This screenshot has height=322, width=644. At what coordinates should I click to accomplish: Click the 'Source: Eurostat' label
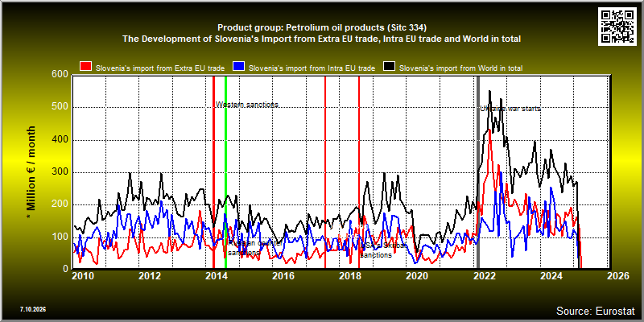(594, 311)
